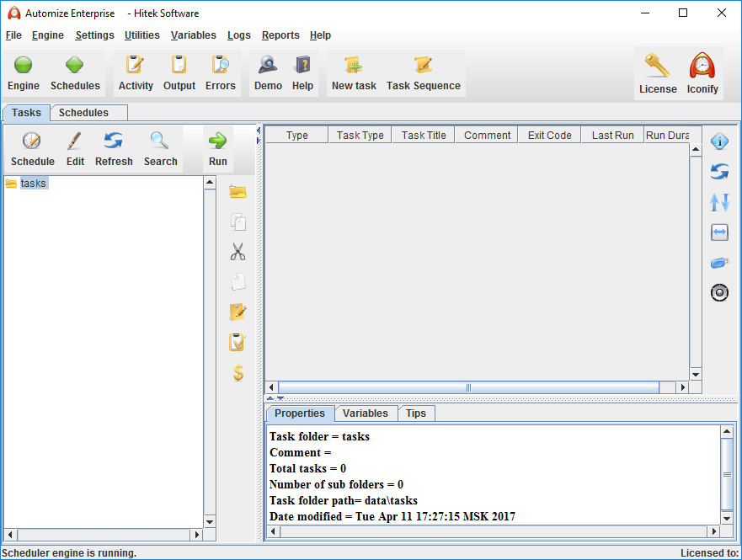Click the note with pencil icon
Screen dimensions: 742x560
[238, 312]
